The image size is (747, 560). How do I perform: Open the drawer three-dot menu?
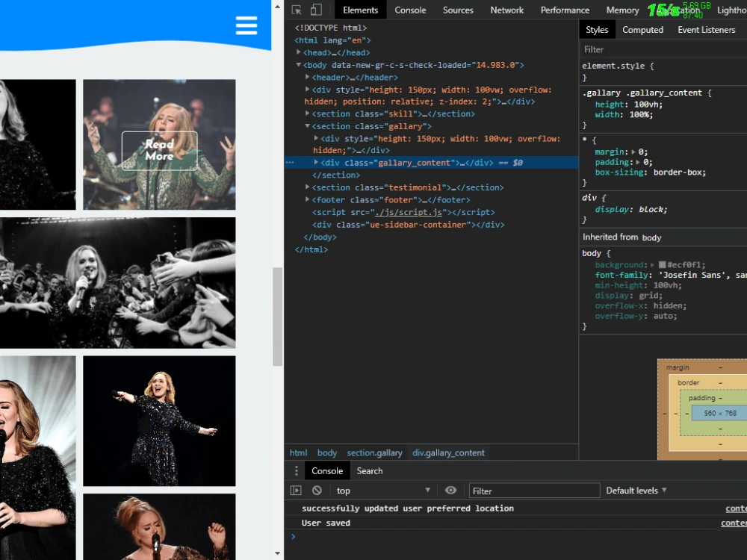(x=297, y=471)
